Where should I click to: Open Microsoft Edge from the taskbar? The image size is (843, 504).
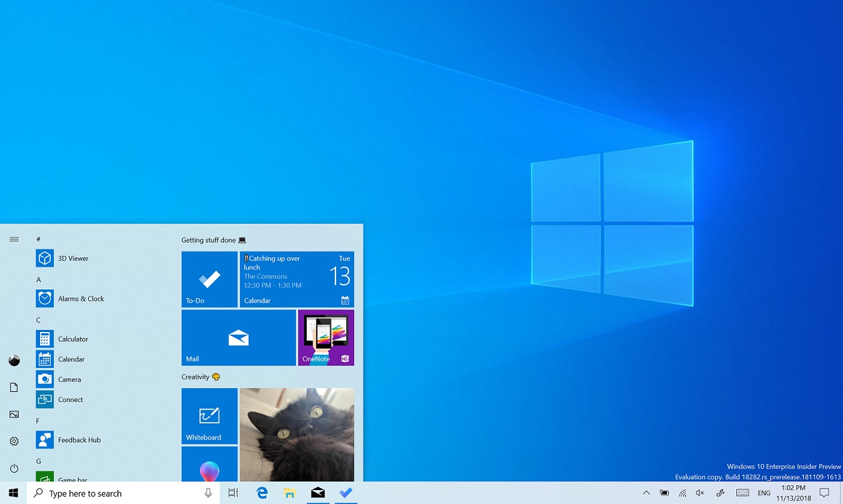pyautogui.click(x=261, y=492)
